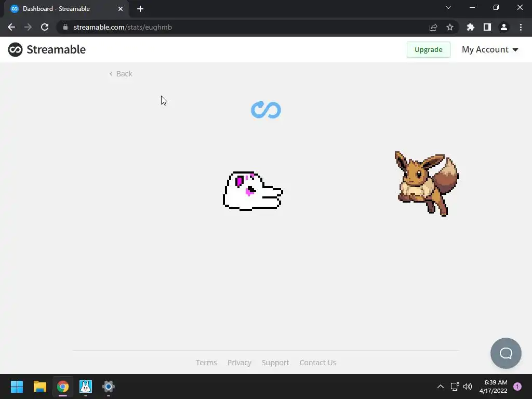Open the Contact Us footer link

click(x=317, y=363)
